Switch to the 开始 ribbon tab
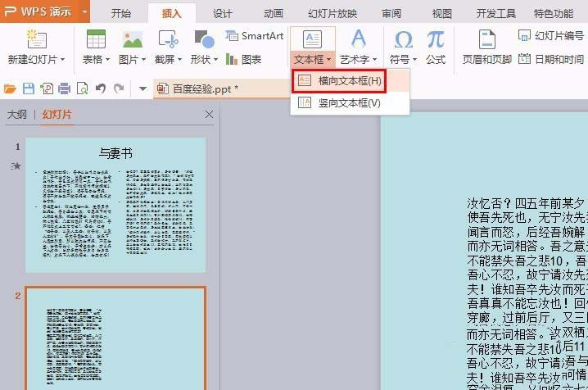The width and height of the screenshot is (588, 390). (x=120, y=13)
